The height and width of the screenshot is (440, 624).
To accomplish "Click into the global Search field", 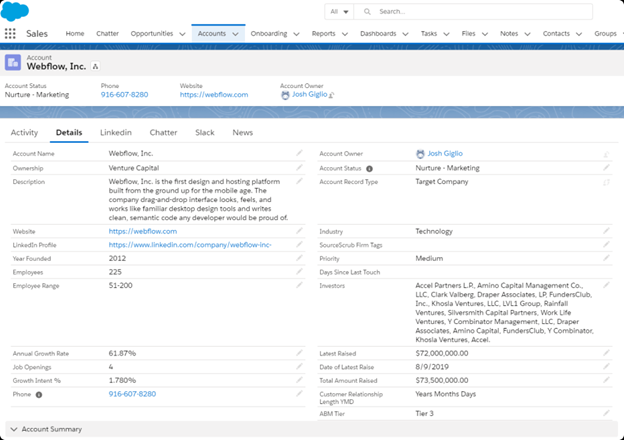I will pyautogui.click(x=473, y=12).
